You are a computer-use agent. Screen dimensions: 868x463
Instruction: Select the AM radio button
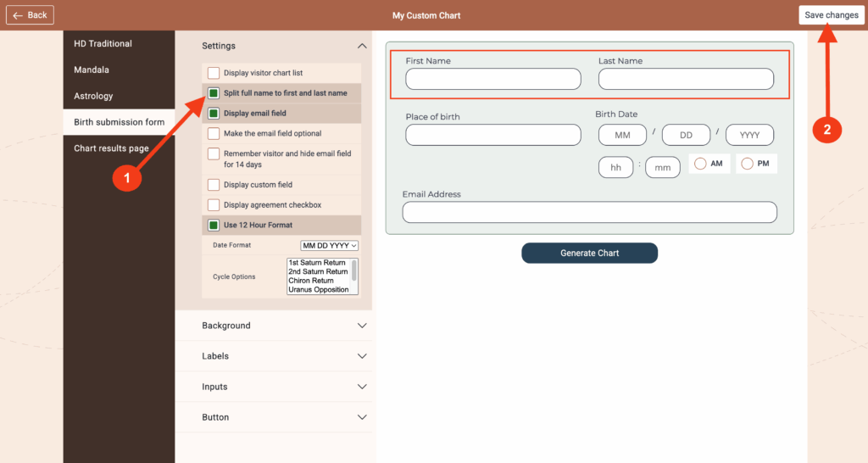700,164
